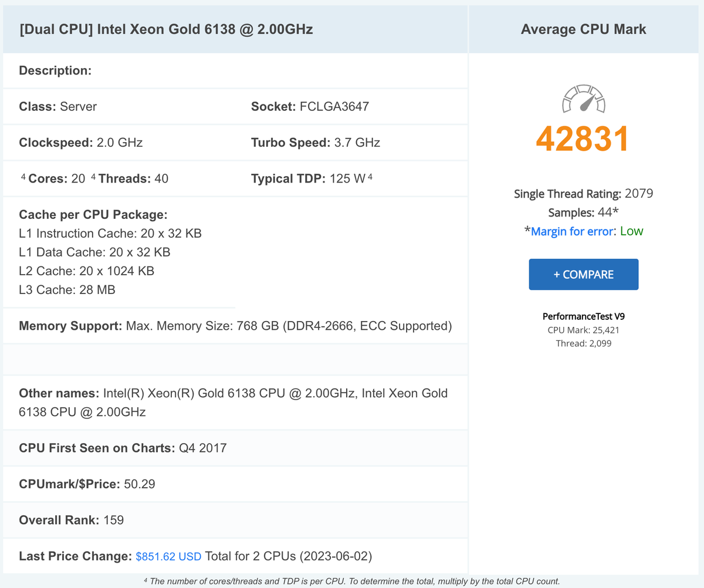704x588 pixels.
Task: Click the CPUmark/$Price 50.29 row
Action: (87, 484)
